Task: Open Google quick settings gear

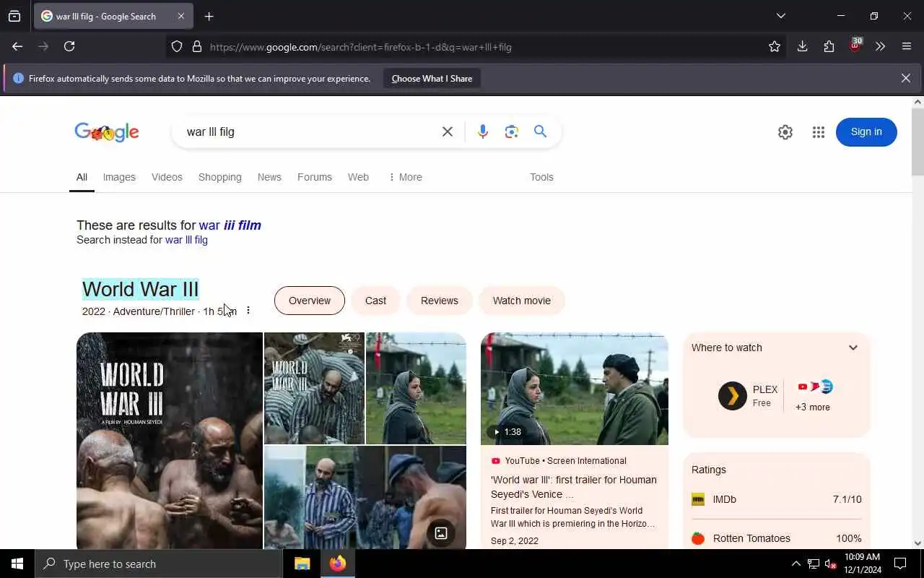Action: (785, 132)
